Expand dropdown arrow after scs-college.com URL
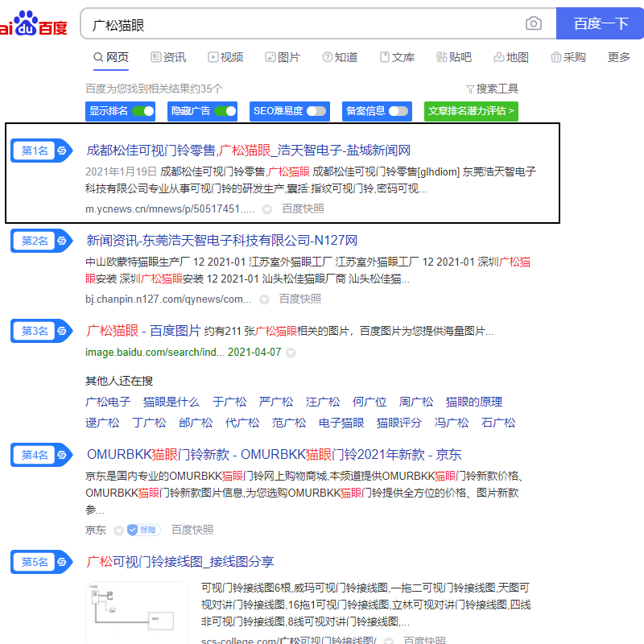The image size is (644, 644). pos(389,641)
